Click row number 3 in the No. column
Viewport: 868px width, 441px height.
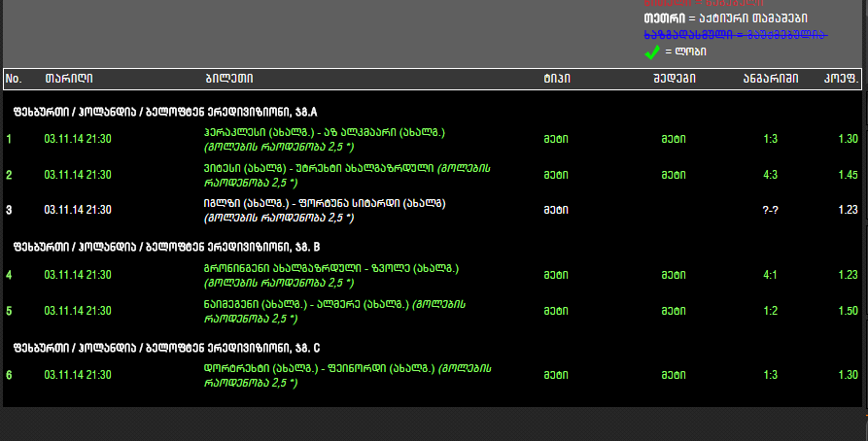(9, 210)
